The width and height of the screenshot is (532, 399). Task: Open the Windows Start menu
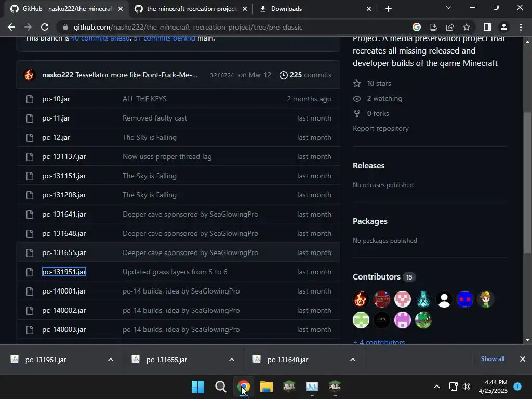click(x=197, y=387)
